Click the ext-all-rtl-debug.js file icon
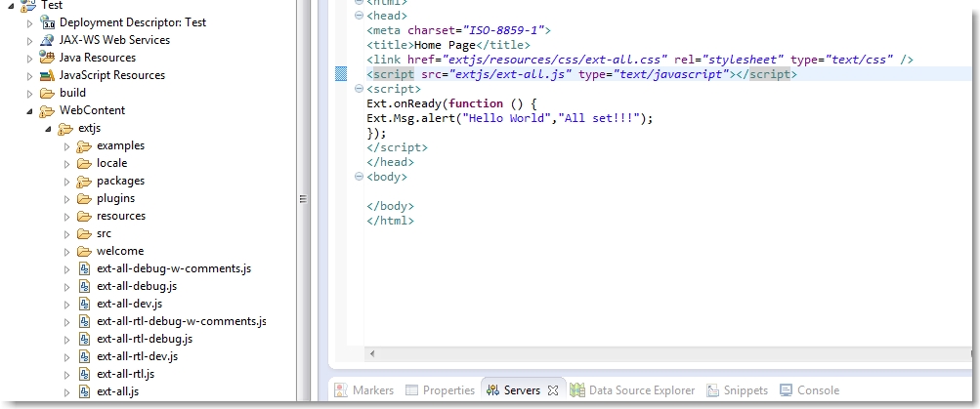980x409 pixels. point(86,339)
